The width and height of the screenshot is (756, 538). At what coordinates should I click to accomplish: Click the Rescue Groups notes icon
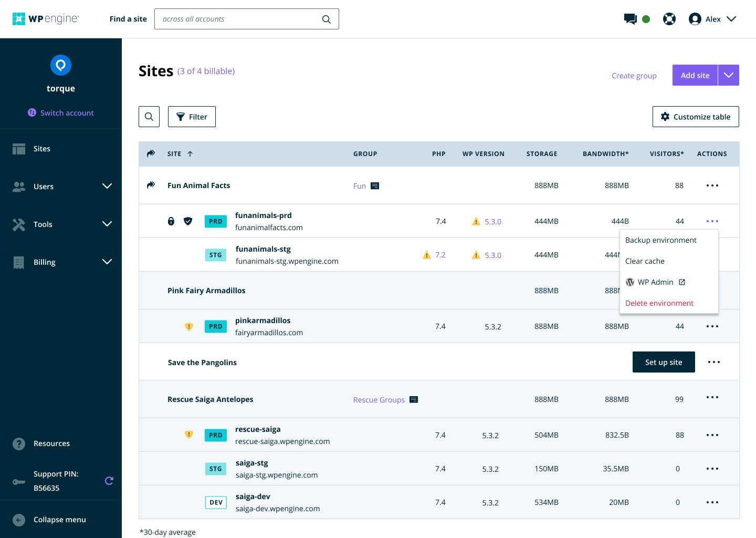tap(414, 400)
